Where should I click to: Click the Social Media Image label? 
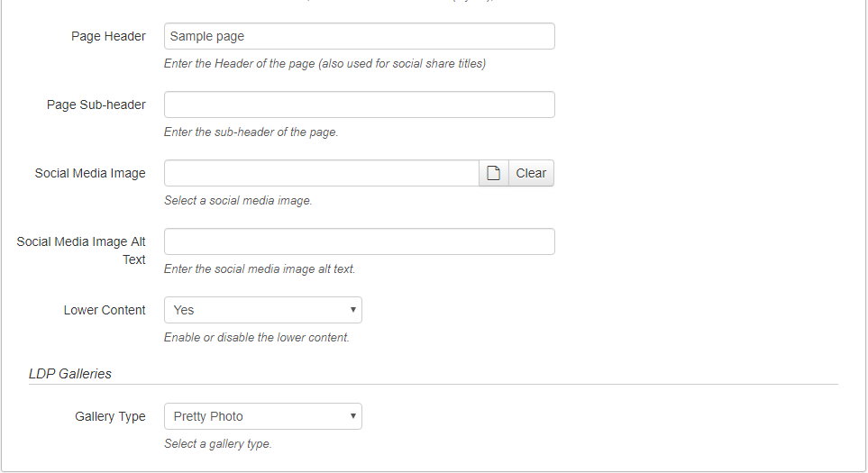pos(90,173)
